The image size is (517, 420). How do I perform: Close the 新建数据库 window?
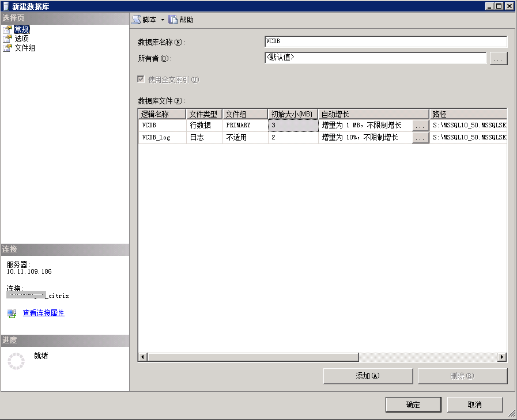click(509, 6)
